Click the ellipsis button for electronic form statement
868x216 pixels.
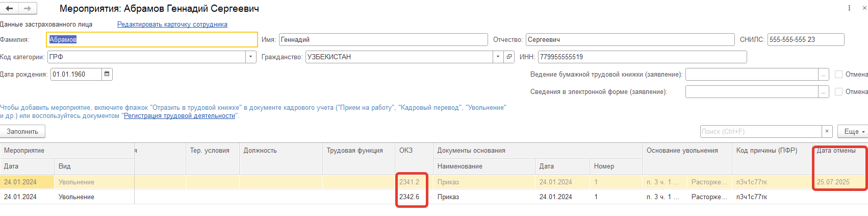[x=823, y=92]
